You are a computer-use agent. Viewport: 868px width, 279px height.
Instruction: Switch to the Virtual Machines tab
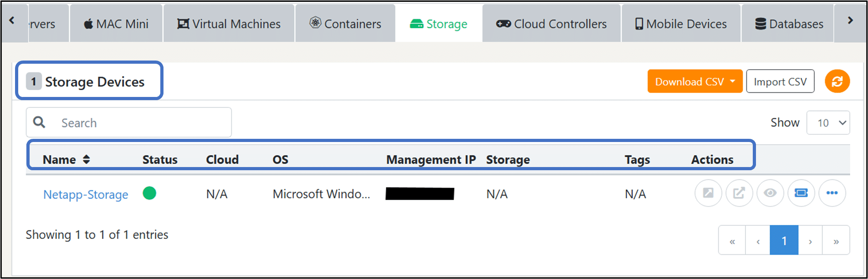229,24
